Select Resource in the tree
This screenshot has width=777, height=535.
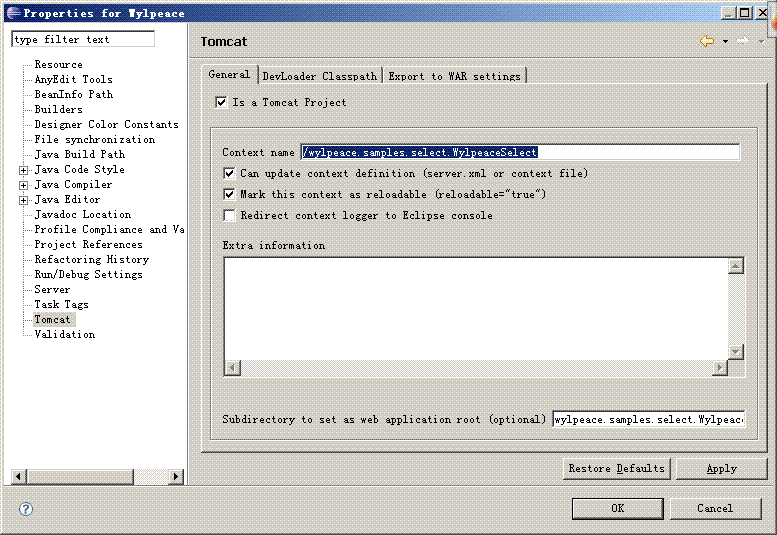[x=58, y=64]
